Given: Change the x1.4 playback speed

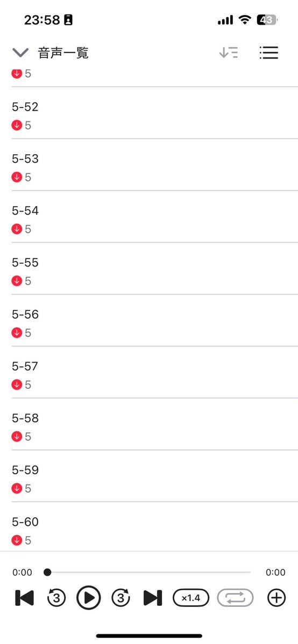Looking at the screenshot, I should [x=191, y=598].
